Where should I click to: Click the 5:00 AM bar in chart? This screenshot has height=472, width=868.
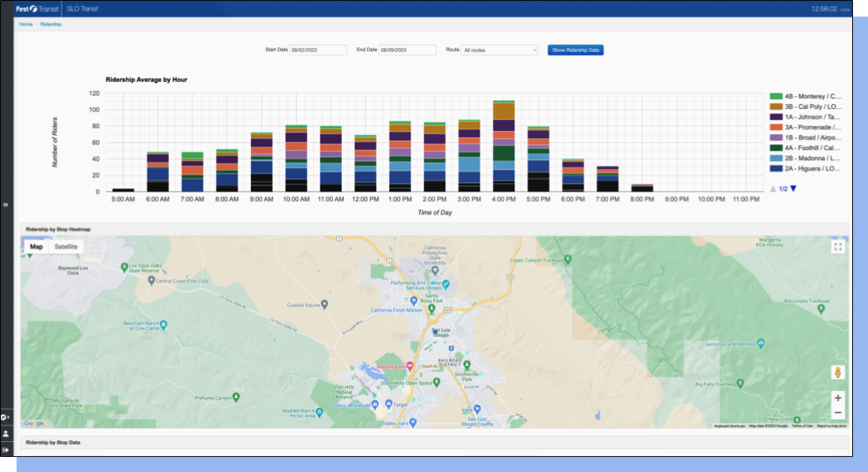(x=123, y=190)
